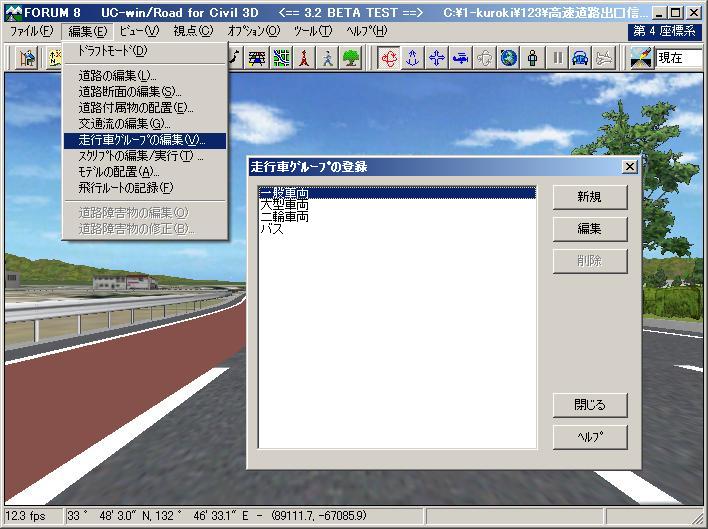Click the red tower model icon
The height and width of the screenshot is (529, 708).
pyautogui.click(x=304, y=58)
